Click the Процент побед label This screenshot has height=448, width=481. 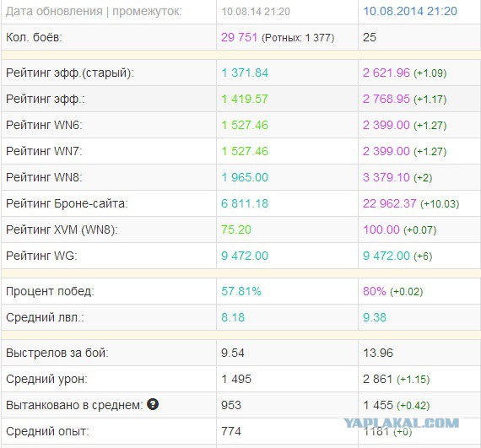[50, 291]
